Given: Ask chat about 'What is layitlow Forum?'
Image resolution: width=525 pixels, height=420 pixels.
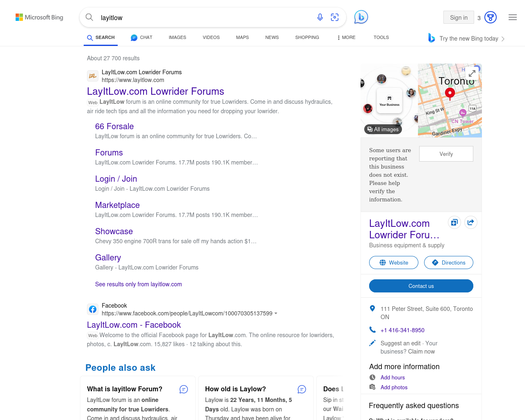Looking at the screenshot, I should (x=184, y=389).
